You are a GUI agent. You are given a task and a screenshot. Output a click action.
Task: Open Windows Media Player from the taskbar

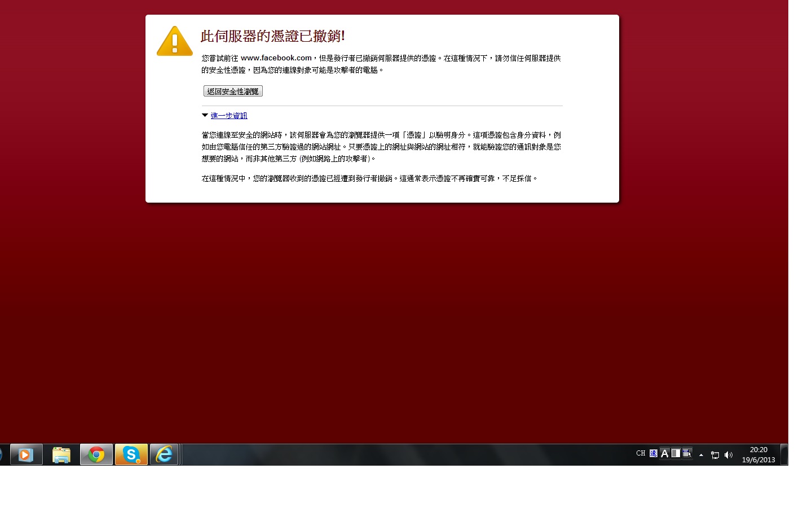pyautogui.click(x=26, y=454)
